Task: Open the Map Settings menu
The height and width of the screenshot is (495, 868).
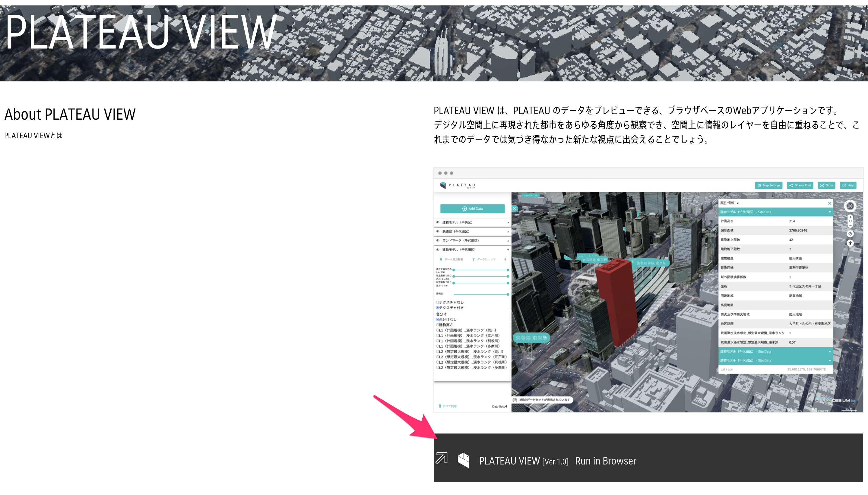Action: click(x=768, y=185)
